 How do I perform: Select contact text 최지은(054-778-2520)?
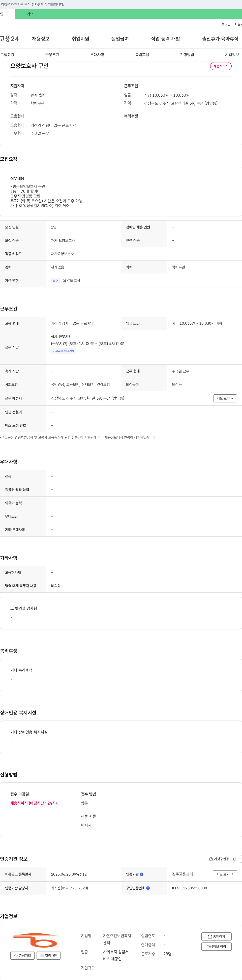[x=69, y=888]
